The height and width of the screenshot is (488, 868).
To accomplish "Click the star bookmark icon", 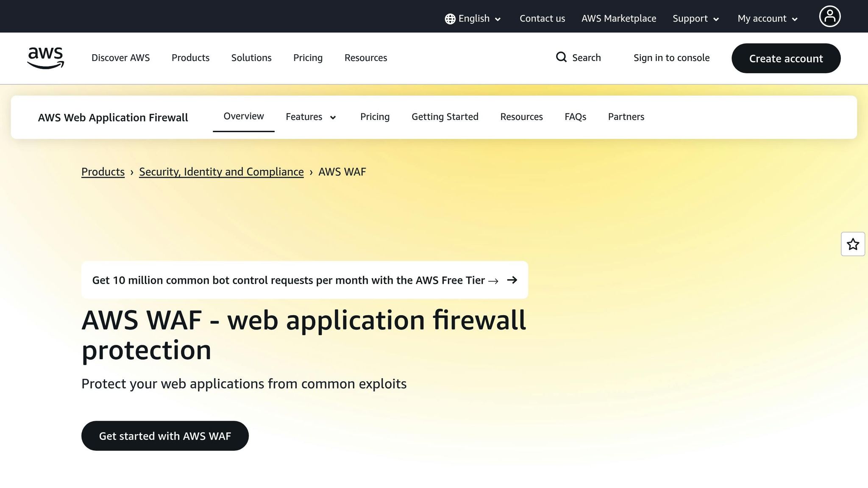I will [x=853, y=244].
